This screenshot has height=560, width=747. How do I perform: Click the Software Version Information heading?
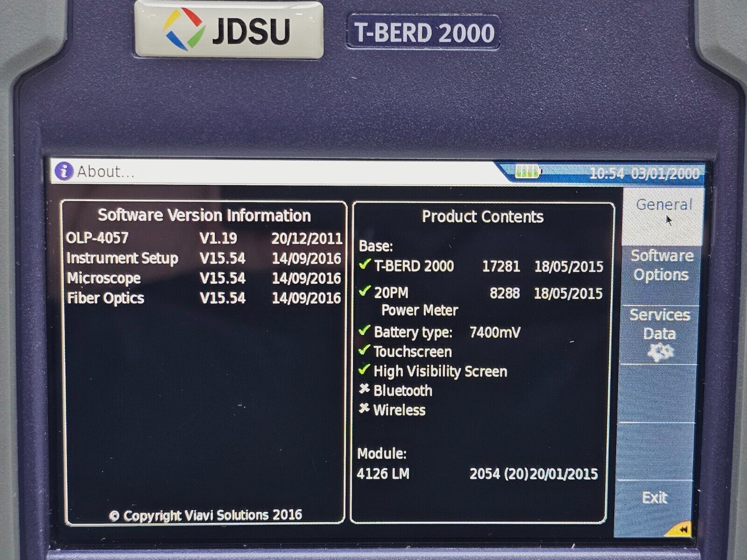tap(204, 216)
